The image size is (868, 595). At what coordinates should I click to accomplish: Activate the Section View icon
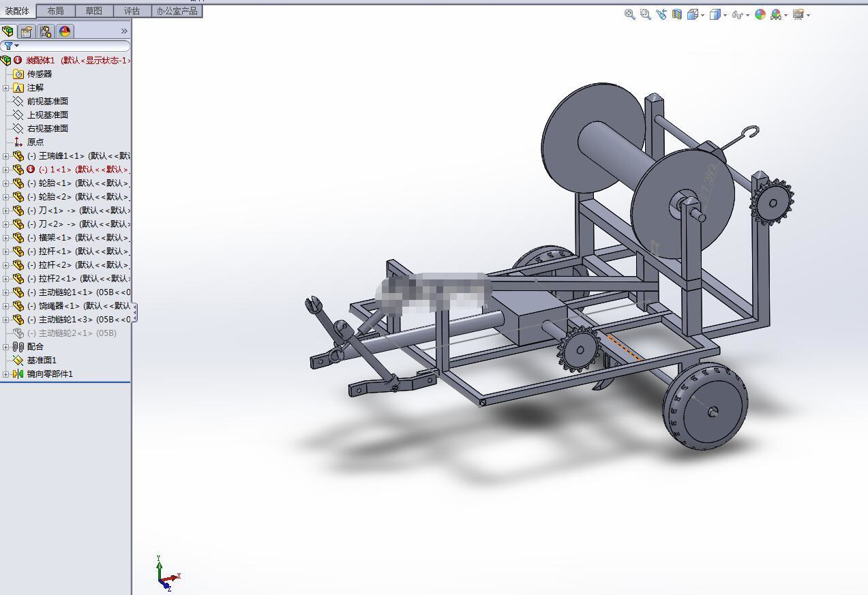pyautogui.click(x=677, y=14)
